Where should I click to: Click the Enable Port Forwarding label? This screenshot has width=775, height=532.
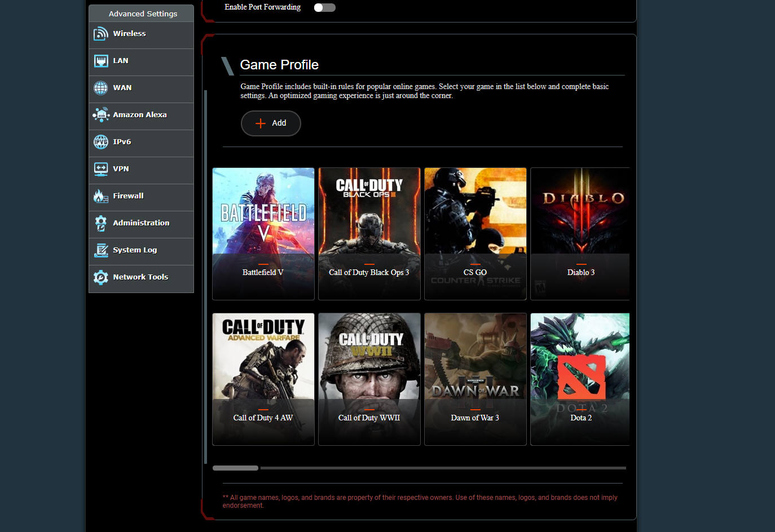pyautogui.click(x=263, y=7)
